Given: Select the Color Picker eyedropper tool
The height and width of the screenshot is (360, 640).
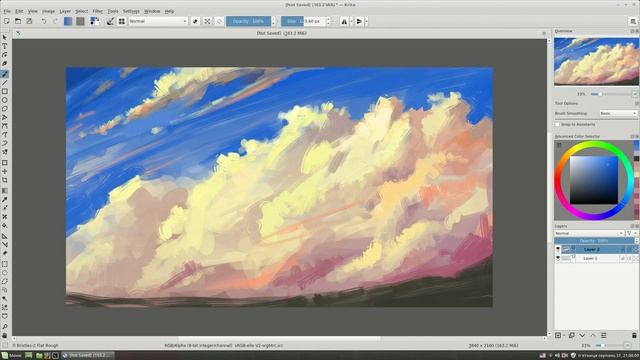Looking at the screenshot, I should (5, 200).
